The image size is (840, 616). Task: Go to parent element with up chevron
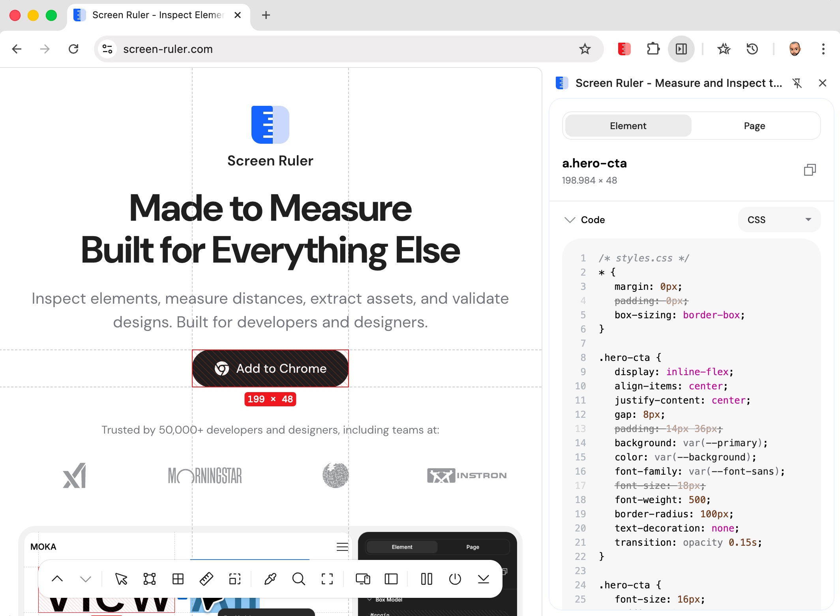(57, 579)
